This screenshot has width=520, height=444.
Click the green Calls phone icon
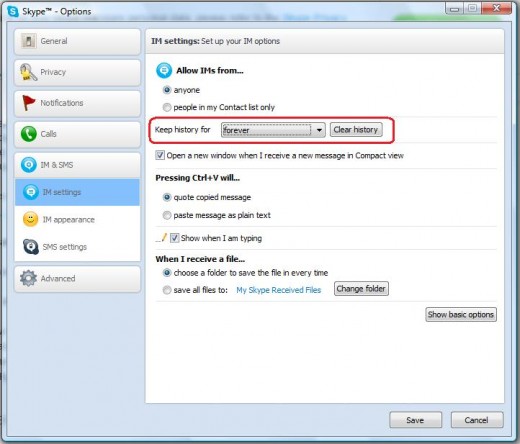click(x=29, y=134)
